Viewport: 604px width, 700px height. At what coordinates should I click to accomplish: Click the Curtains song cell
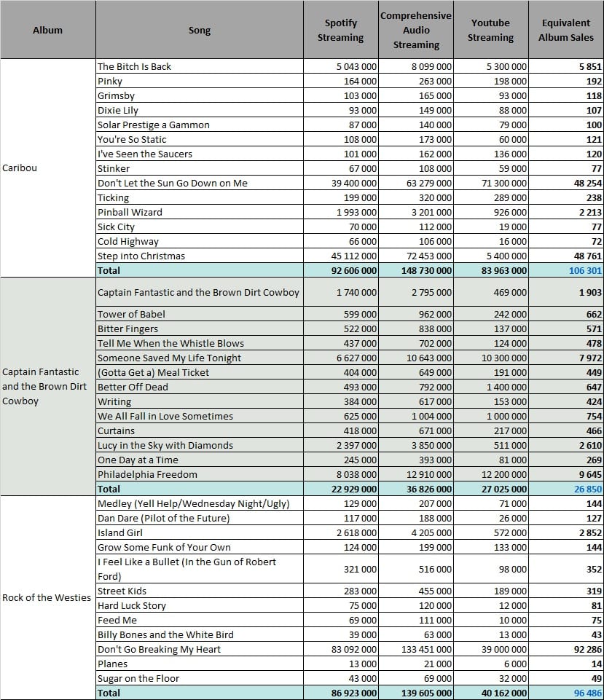point(200,430)
